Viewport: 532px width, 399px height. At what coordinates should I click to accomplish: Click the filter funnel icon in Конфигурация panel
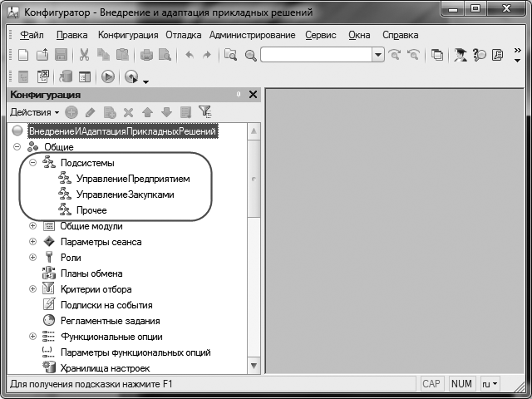204,111
